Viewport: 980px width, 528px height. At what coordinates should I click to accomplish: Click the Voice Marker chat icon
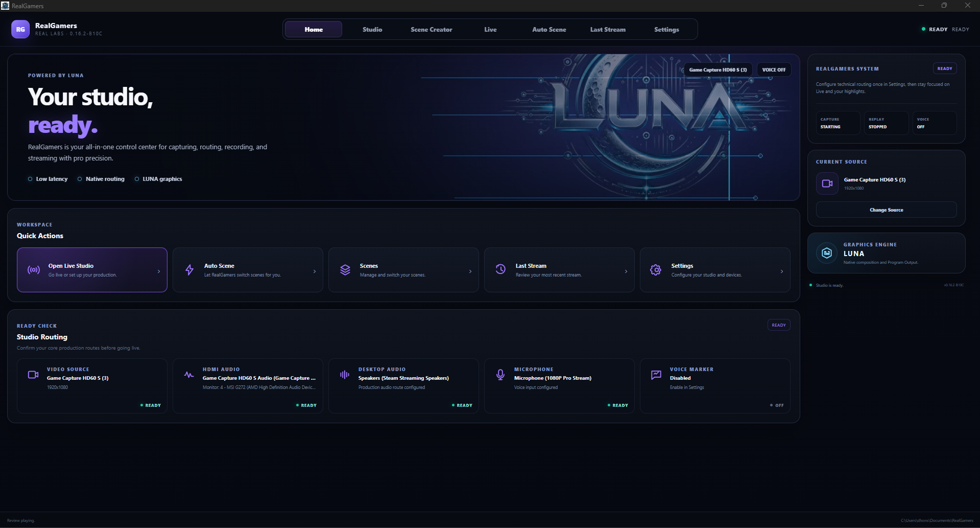coord(656,375)
